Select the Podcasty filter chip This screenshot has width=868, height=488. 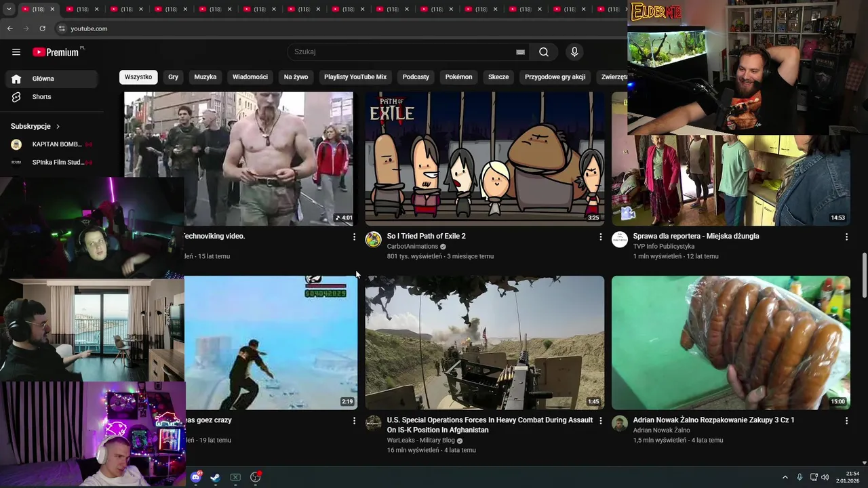tap(416, 77)
